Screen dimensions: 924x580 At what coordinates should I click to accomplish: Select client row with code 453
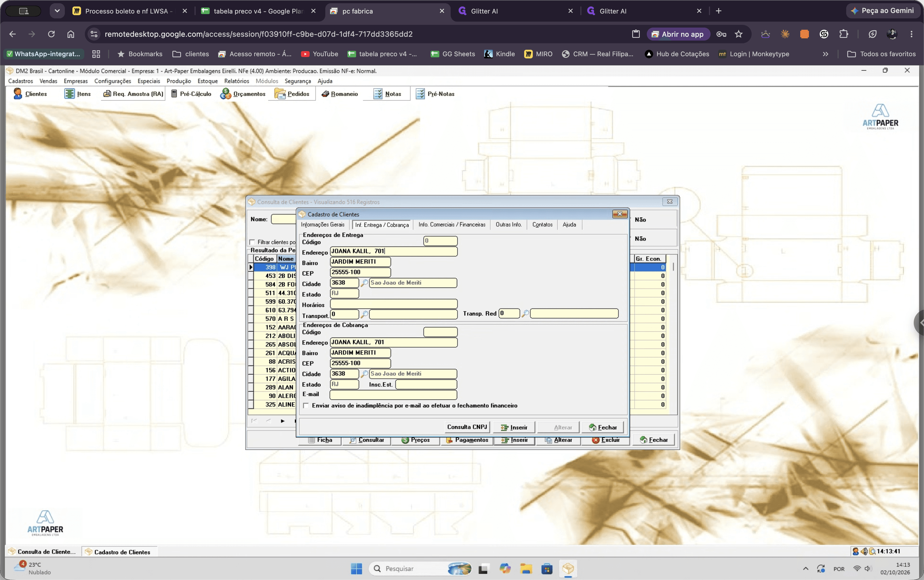tap(274, 276)
